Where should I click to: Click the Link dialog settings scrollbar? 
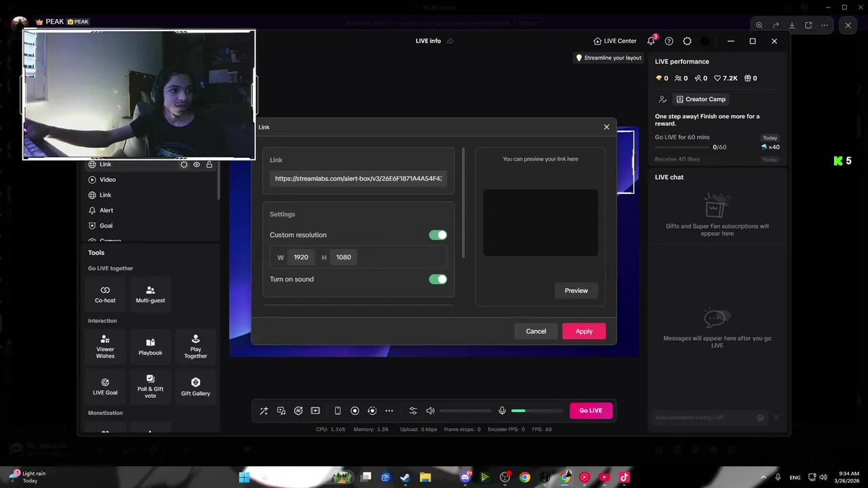click(x=463, y=203)
